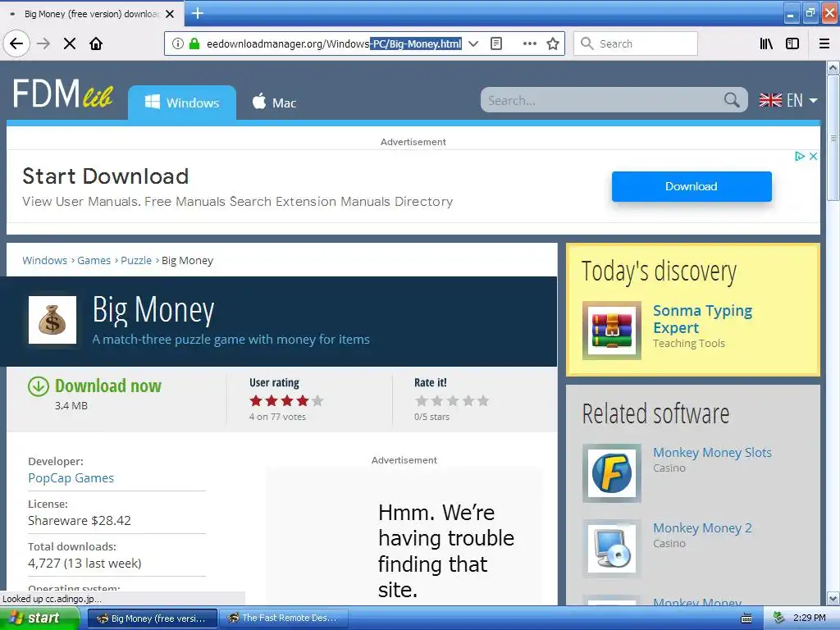The image size is (840, 630).
Task: Open the Games breadcrumb link
Action: point(94,260)
